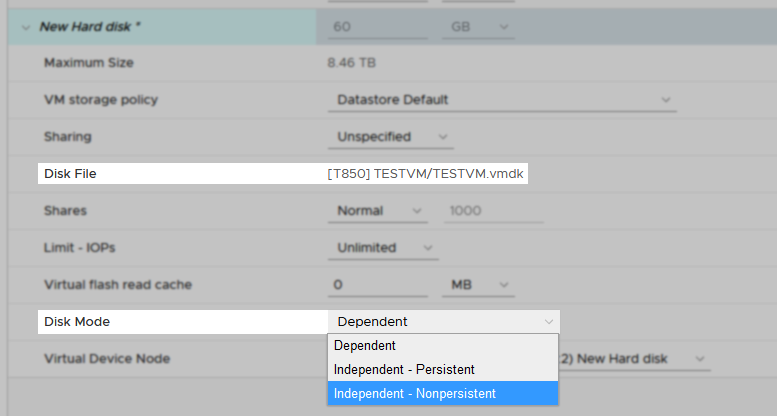Click the Sharing label

(67, 137)
